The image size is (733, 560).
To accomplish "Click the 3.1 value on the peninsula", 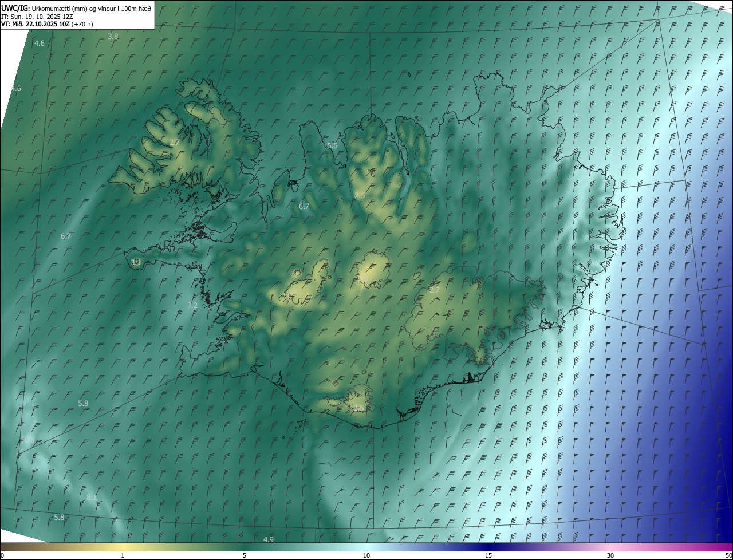I will tap(136, 262).
